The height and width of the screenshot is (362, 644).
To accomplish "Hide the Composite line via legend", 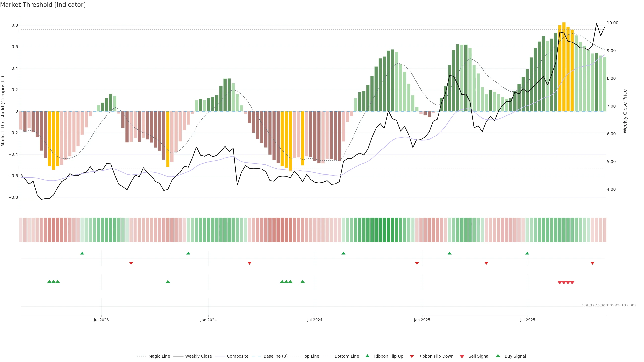I will (x=237, y=356).
